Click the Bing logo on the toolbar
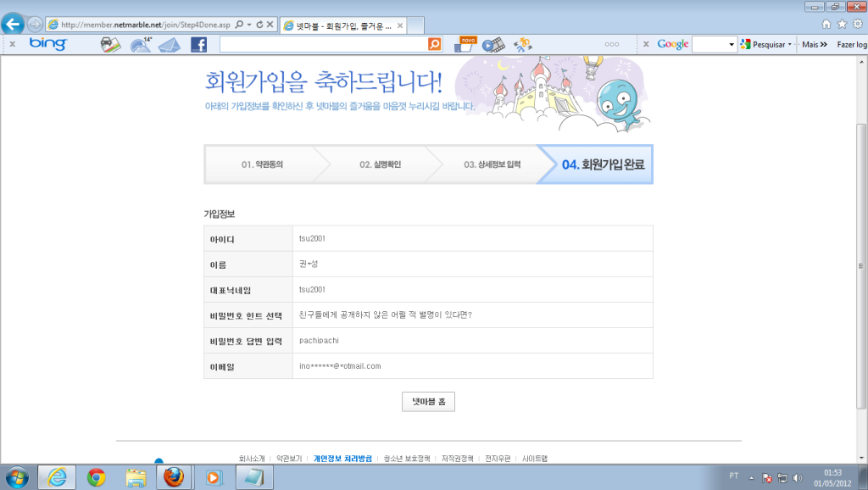Viewport: 868px width, 490px height. (48, 44)
